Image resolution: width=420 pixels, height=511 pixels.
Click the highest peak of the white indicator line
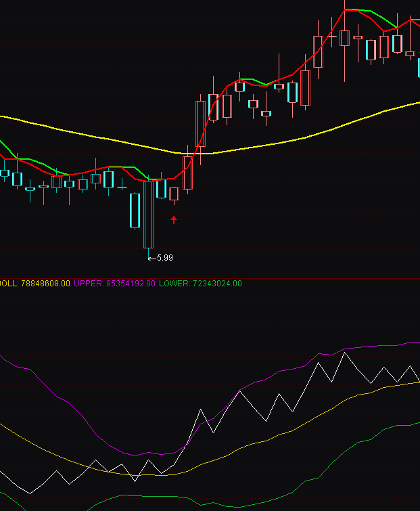pos(345,353)
